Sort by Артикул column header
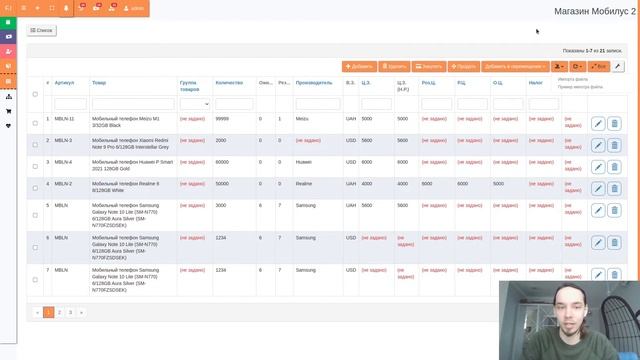The image size is (640, 360). 64,83
